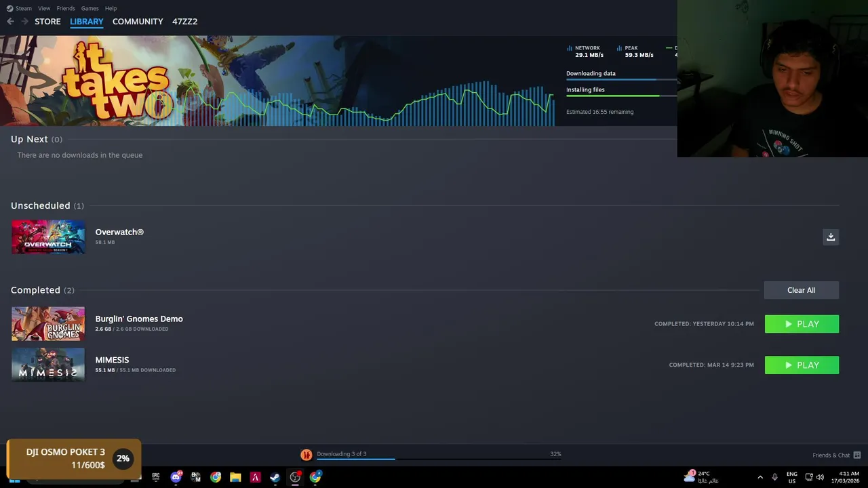868x488 pixels.
Task: Open the 24°C weather widget
Action: tap(701, 477)
